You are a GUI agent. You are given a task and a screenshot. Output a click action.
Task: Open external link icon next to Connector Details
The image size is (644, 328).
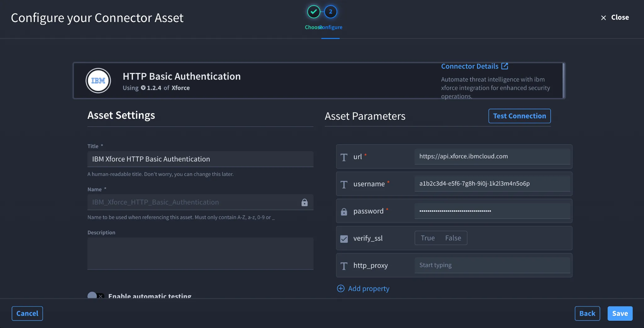(x=505, y=66)
